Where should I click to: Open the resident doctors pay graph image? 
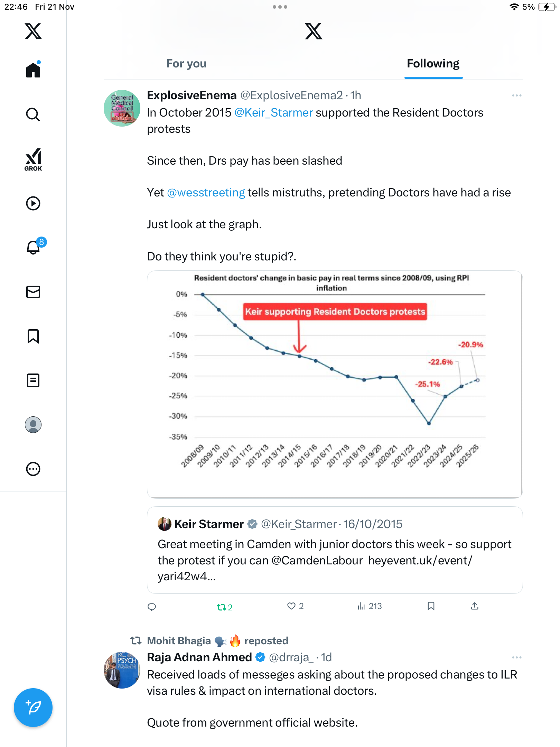pyautogui.click(x=335, y=384)
